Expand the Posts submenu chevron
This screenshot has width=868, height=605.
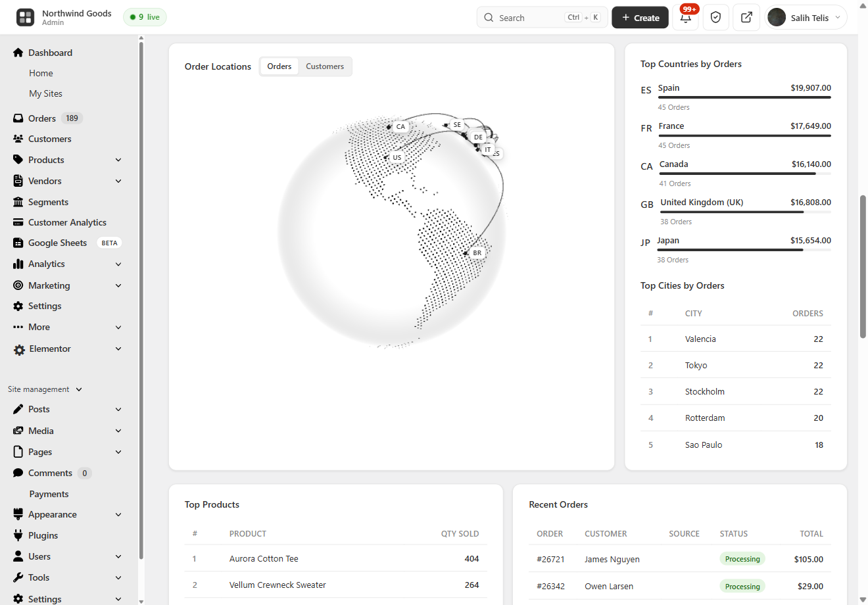(x=118, y=409)
